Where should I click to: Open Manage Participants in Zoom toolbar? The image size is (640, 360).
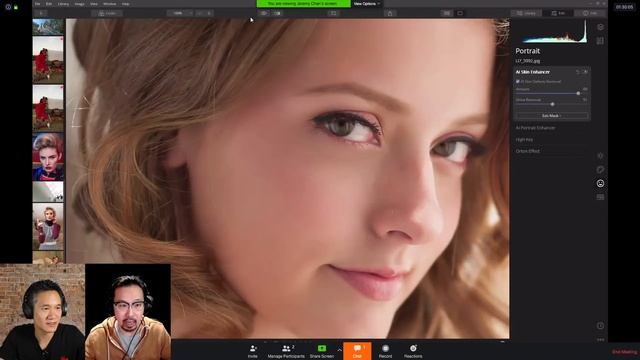pos(286,351)
